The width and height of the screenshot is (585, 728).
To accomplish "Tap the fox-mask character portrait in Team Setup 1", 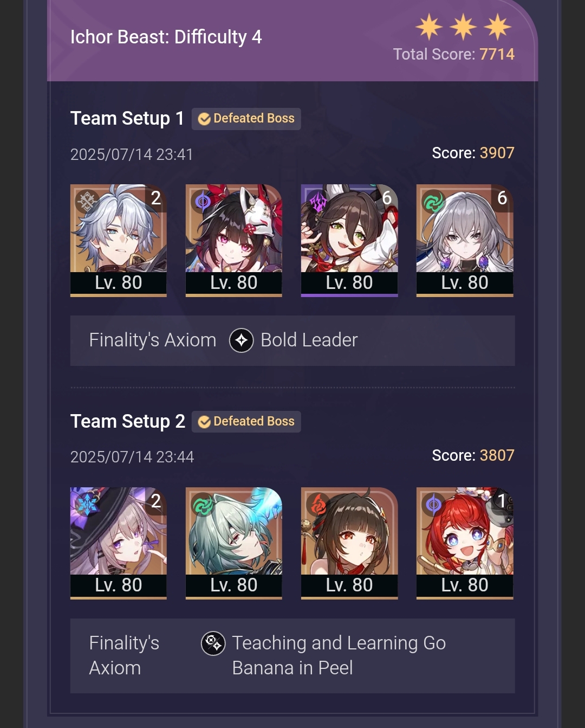I will coord(234,240).
